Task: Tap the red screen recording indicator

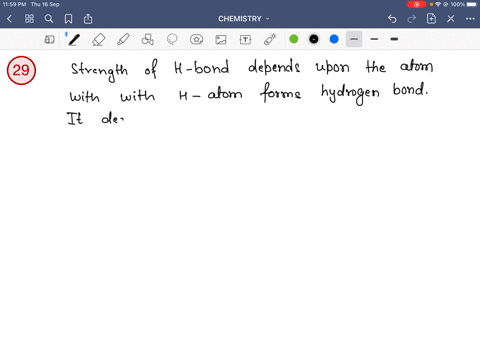Action: click(x=416, y=4)
